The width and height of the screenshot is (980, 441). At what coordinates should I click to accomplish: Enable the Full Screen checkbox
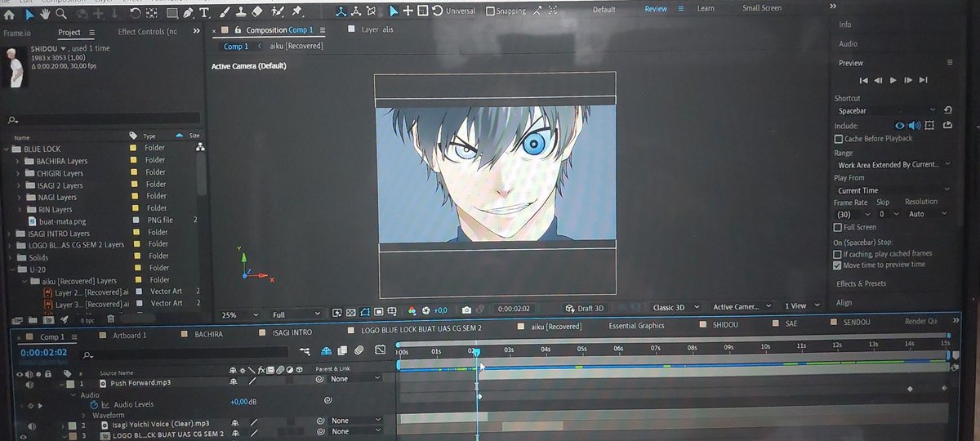[x=837, y=227]
